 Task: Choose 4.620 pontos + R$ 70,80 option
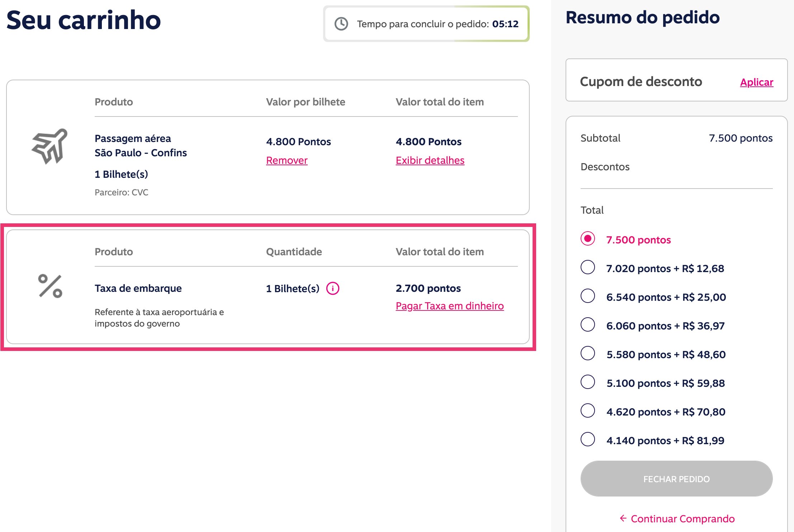pos(587,411)
